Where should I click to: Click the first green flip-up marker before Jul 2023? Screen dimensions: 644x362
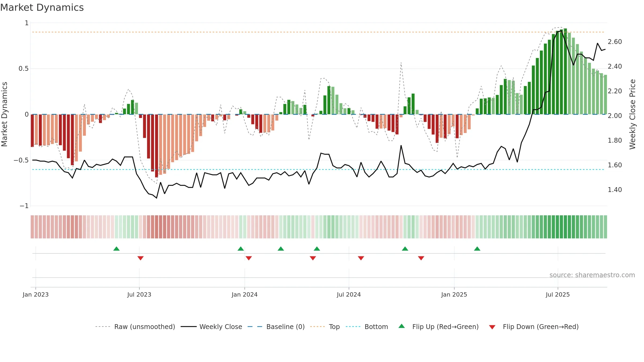click(116, 249)
